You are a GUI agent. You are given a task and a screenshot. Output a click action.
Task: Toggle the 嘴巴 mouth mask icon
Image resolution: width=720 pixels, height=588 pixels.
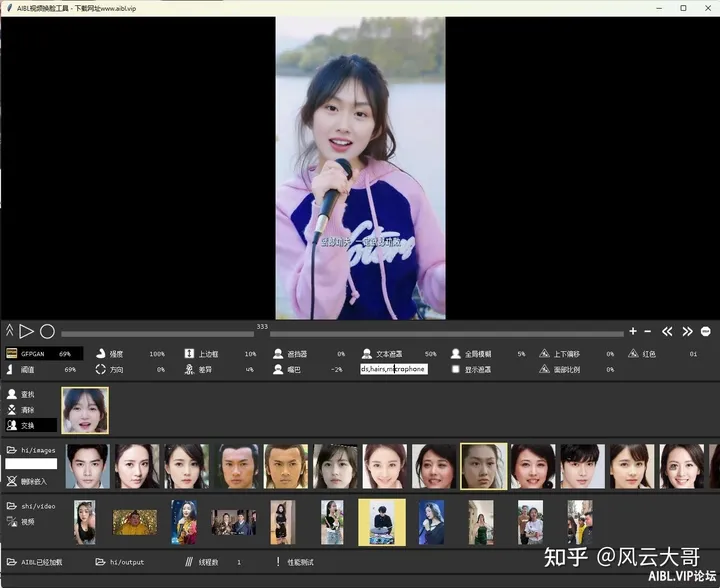point(278,369)
